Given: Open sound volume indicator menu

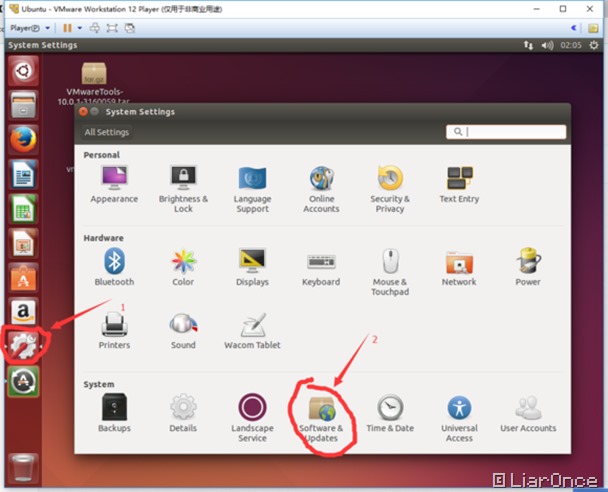Looking at the screenshot, I should coord(547,45).
